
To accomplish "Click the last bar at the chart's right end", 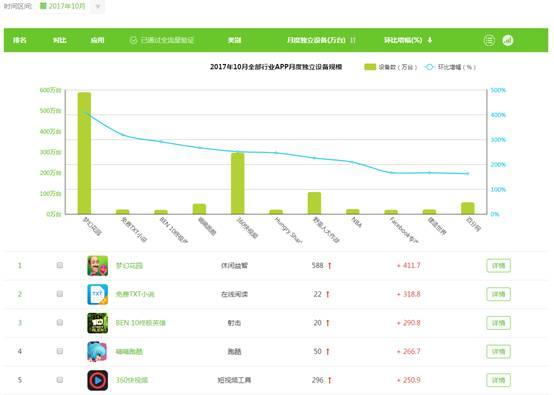I will pyautogui.click(x=468, y=208).
